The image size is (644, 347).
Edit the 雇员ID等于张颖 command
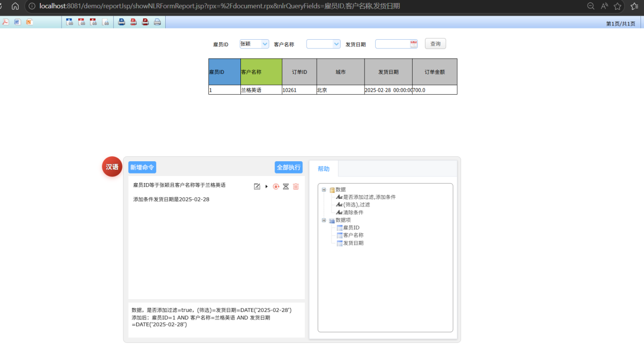tap(257, 187)
